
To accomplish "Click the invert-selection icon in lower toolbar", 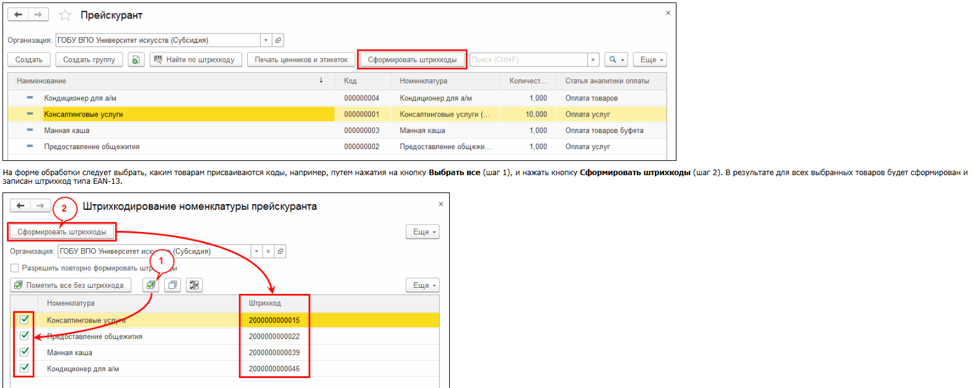I will pos(195,285).
